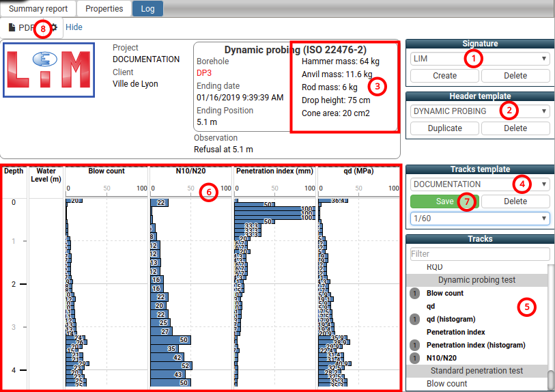The width and height of the screenshot is (555, 392).
Task: Open the gear settings next to PDF
Action: [54, 28]
